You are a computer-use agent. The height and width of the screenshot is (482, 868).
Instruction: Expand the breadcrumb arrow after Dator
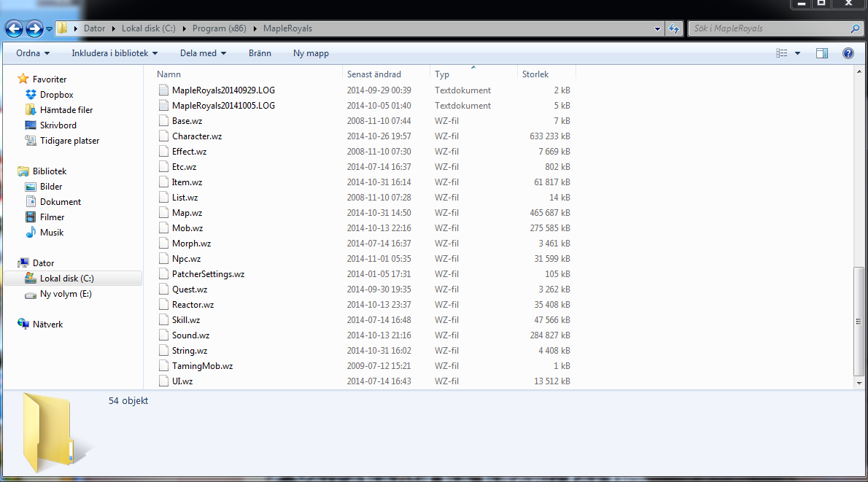pyautogui.click(x=114, y=28)
